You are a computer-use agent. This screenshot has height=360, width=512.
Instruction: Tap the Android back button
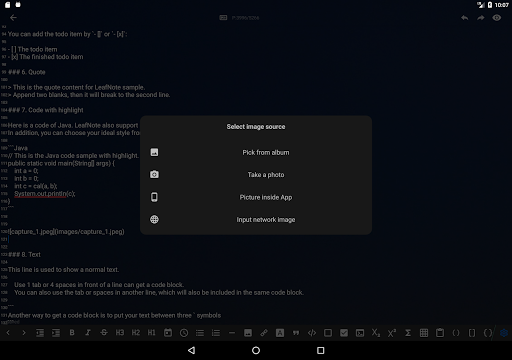(191, 350)
